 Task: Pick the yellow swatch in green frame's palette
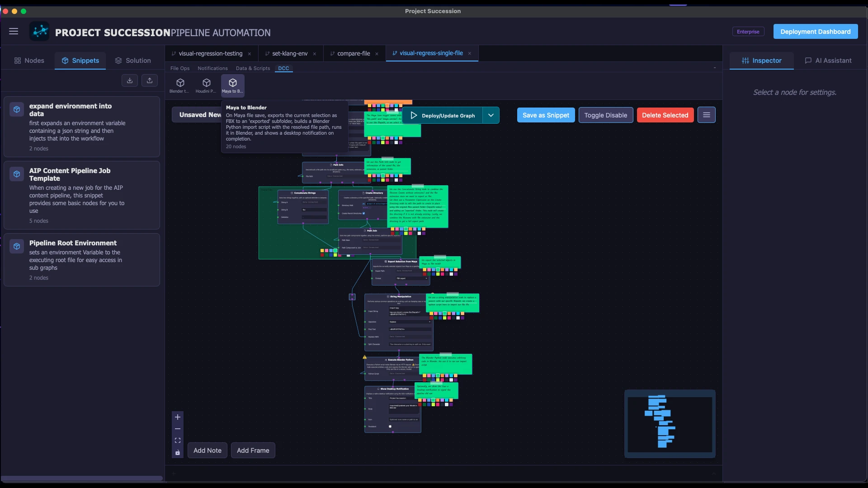(322, 250)
